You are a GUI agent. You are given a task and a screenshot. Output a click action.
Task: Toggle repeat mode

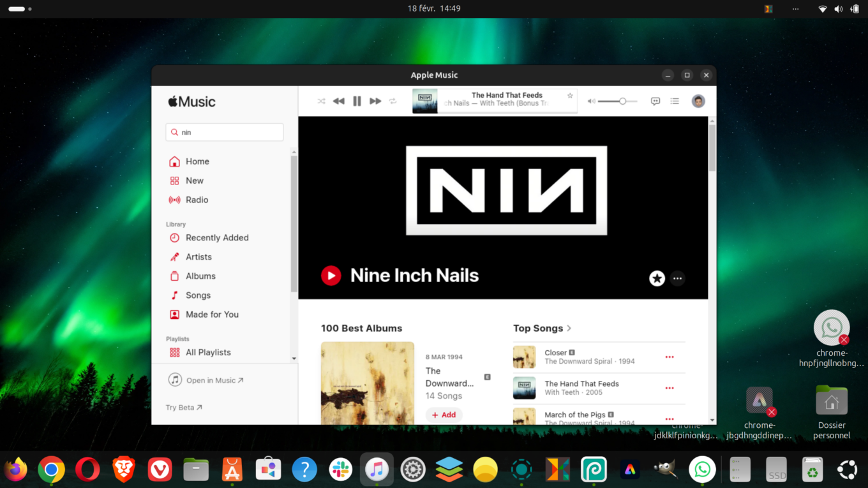tap(393, 101)
